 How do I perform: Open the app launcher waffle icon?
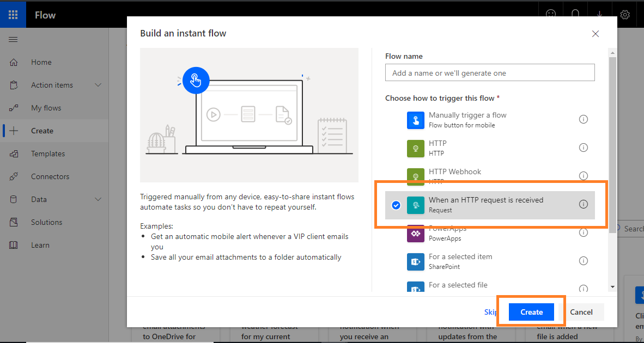click(13, 15)
